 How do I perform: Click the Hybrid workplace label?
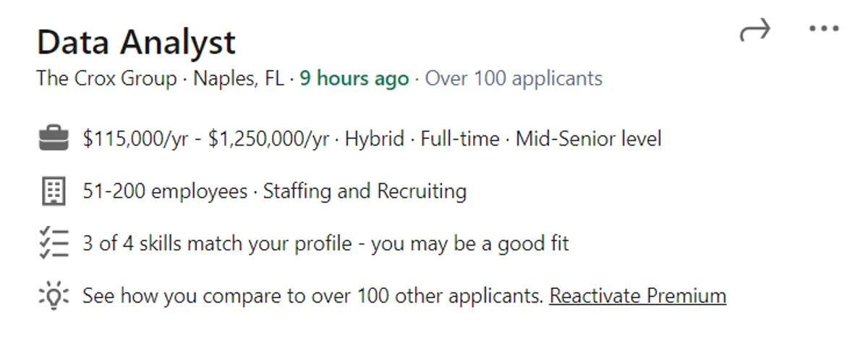[x=374, y=138]
